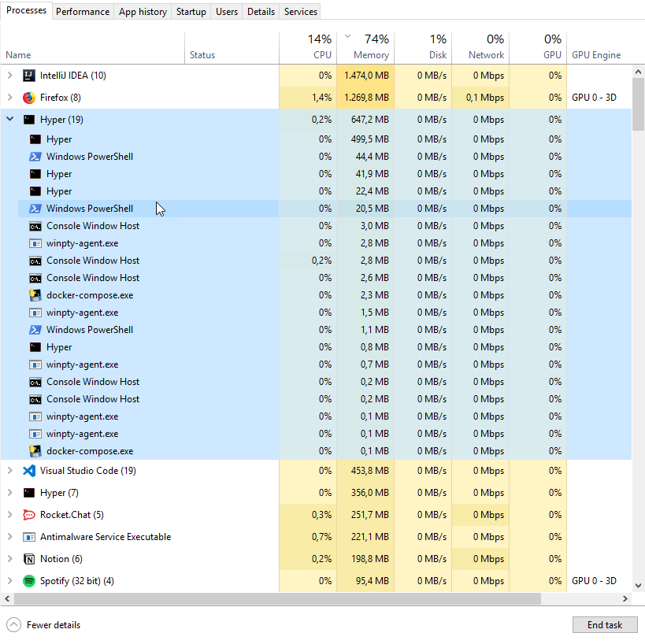645x644 pixels.
Task: Sort by the Status column header
Action: click(x=232, y=48)
